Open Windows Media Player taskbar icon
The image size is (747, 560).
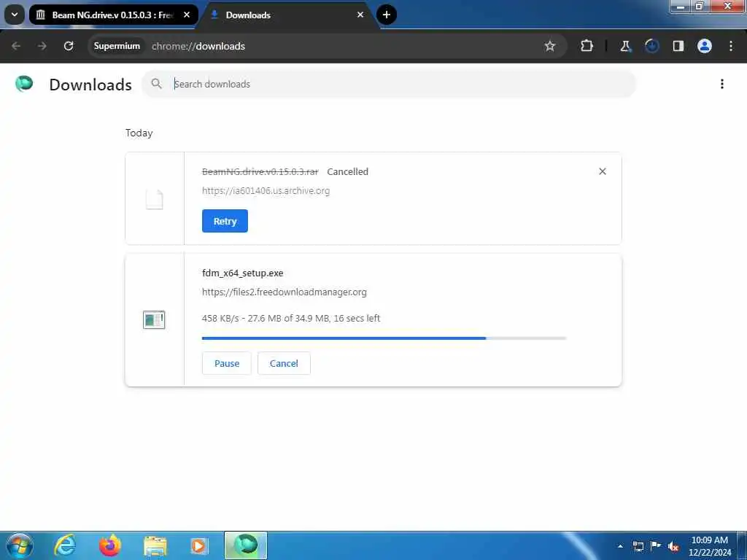click(199, 545)
